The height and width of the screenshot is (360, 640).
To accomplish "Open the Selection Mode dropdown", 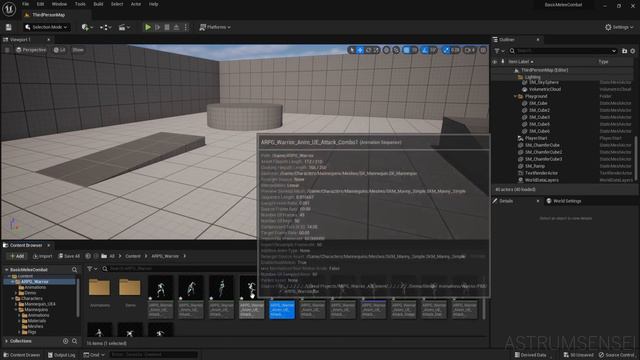I will (46, 27).
